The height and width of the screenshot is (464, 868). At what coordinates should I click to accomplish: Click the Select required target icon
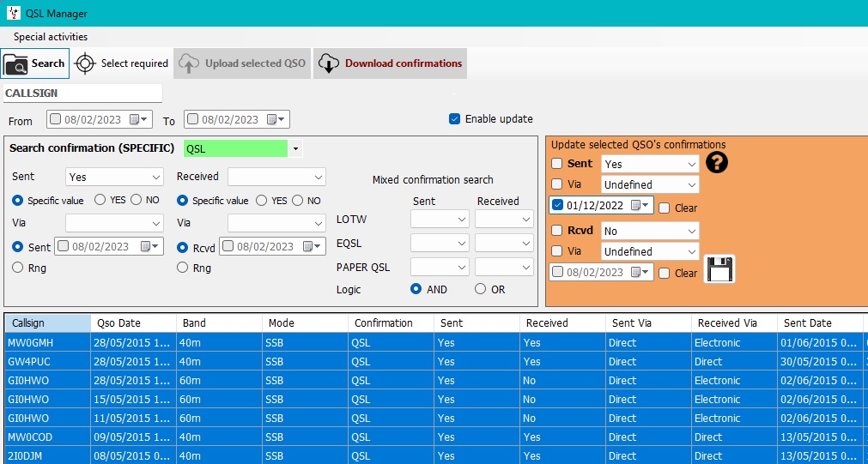85,63
